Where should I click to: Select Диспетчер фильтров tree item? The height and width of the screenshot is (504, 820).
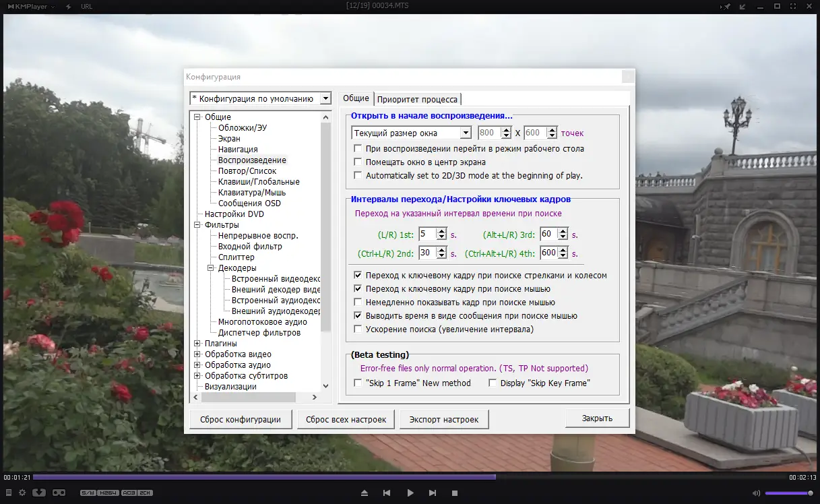click(259, 333)
